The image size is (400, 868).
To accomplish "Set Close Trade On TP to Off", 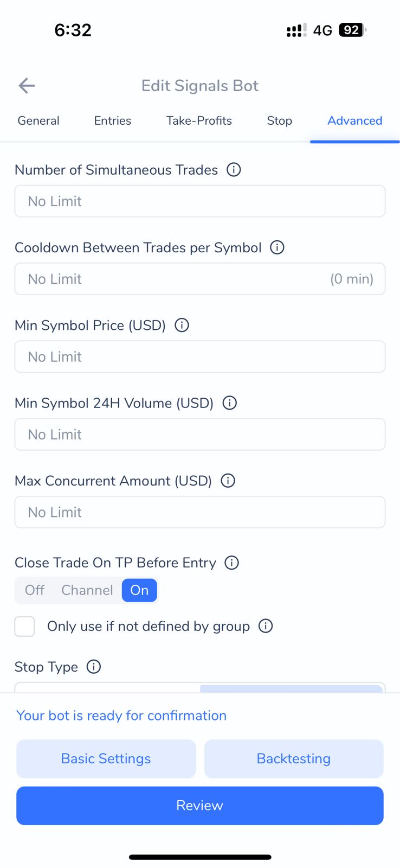I will coord(35,590).
